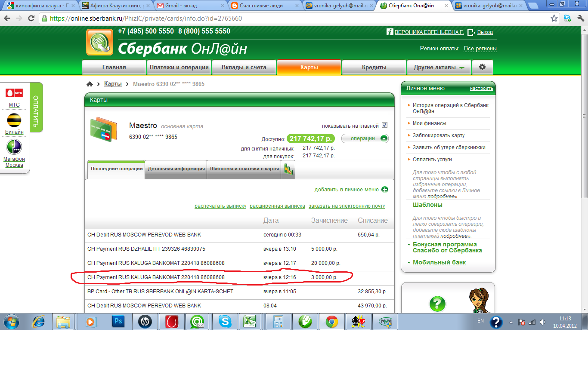Open the graph icon tab for the card
This screenshot has width=588, height=387.
click(288, 169)
